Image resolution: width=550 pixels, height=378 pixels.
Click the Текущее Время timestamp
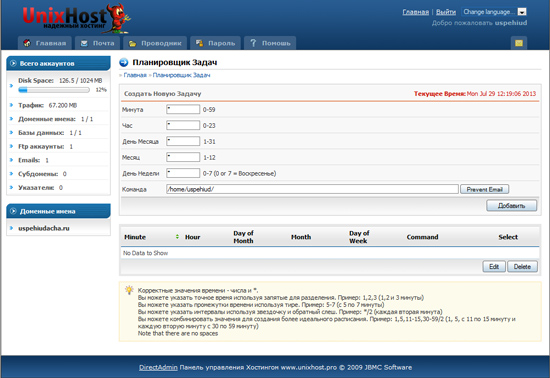pos(475,94)
